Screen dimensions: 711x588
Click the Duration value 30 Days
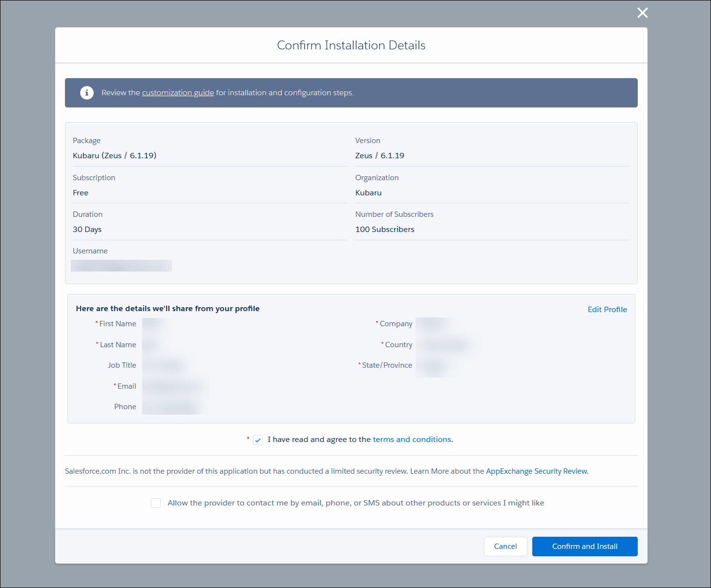pos(87,230)
